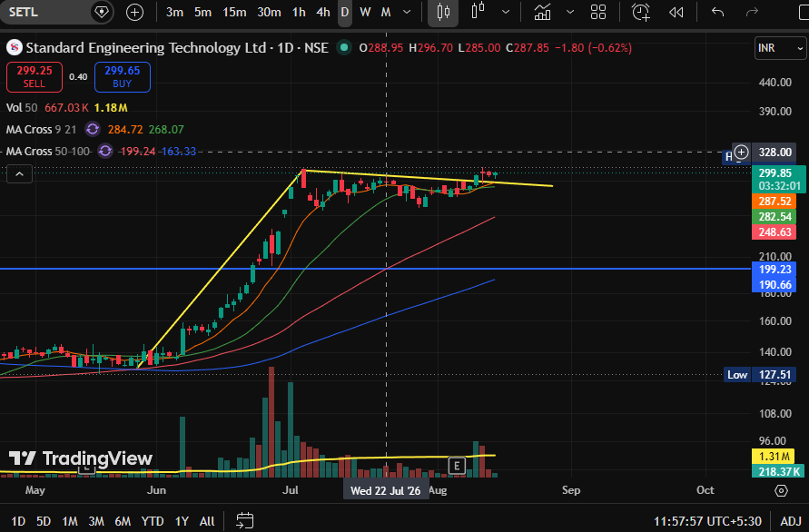
Task: Click the yellow 1.31M volume MA label
Action: (774, 456)
